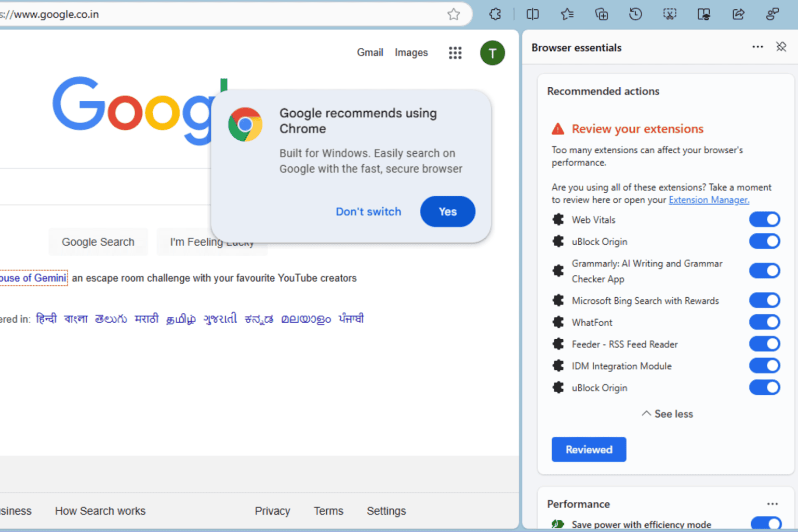Open the Extension Manager link
Screen dimensions: 798x532
tap(709, 200)
